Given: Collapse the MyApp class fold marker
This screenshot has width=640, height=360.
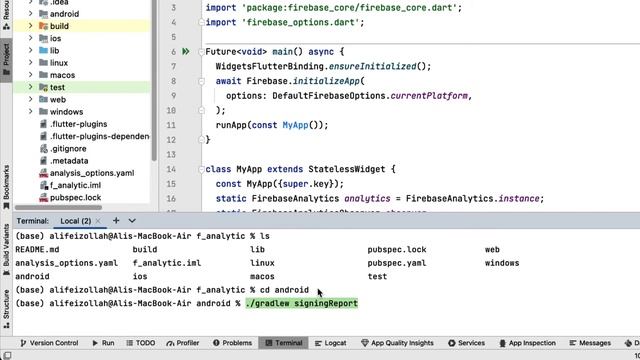Looking at the screenshot, I should (201, 169).
